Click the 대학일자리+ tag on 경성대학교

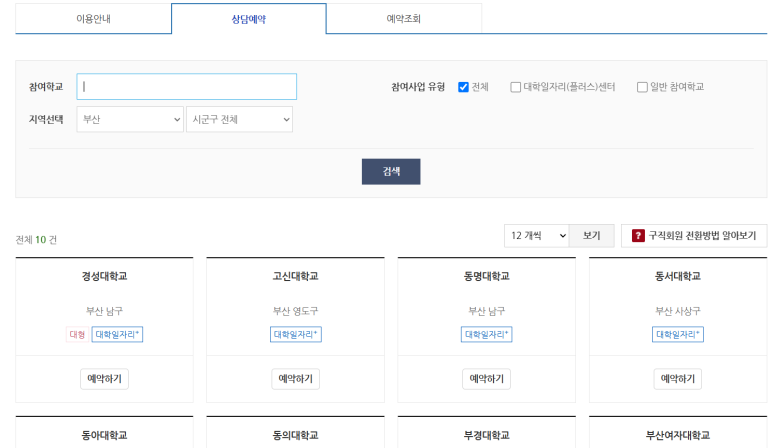(x=117, y=335)
